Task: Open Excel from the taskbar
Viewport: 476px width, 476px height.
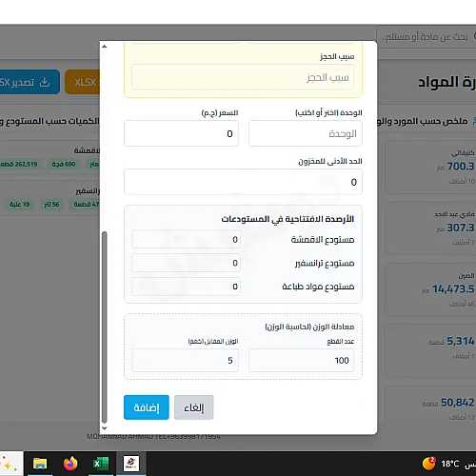Action: click(x=101, y=464)
